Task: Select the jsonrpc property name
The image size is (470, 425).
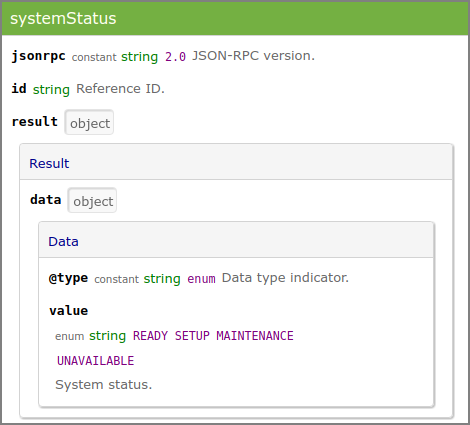Action: tap(39, 55)
